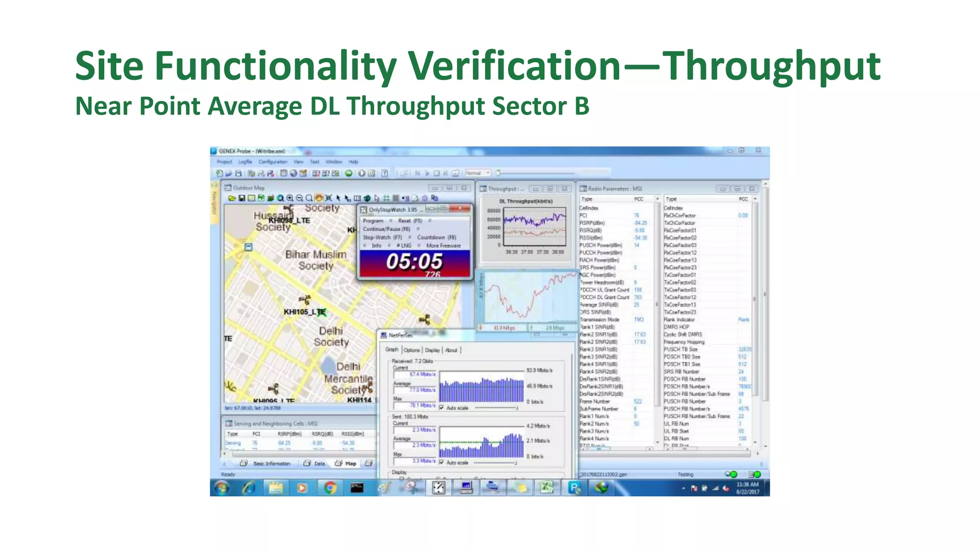
Task: Click the question-mark help toolbar icon
Action: click(x=384, y=173)
